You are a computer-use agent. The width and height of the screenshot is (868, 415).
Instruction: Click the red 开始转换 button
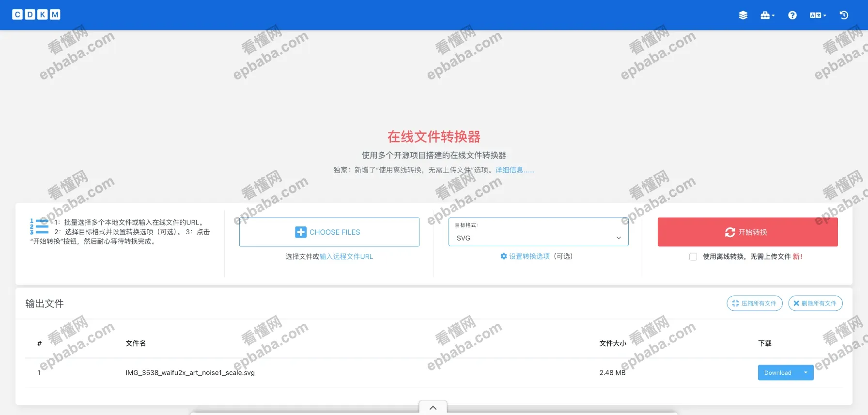click(x=748, y=232)
